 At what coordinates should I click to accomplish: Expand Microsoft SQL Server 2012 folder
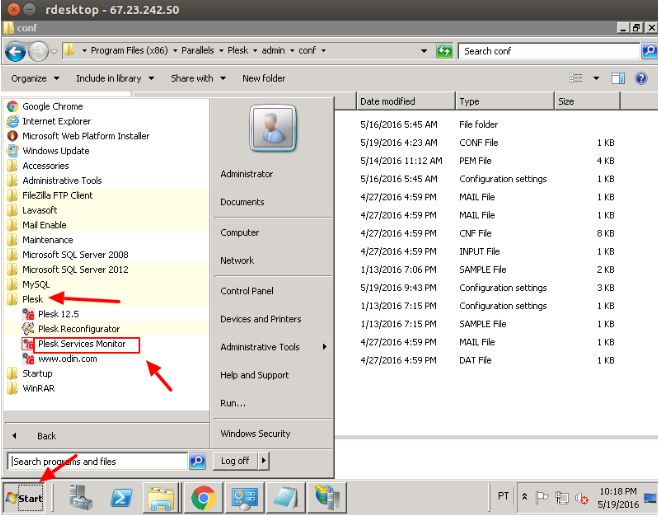[68, 269]
